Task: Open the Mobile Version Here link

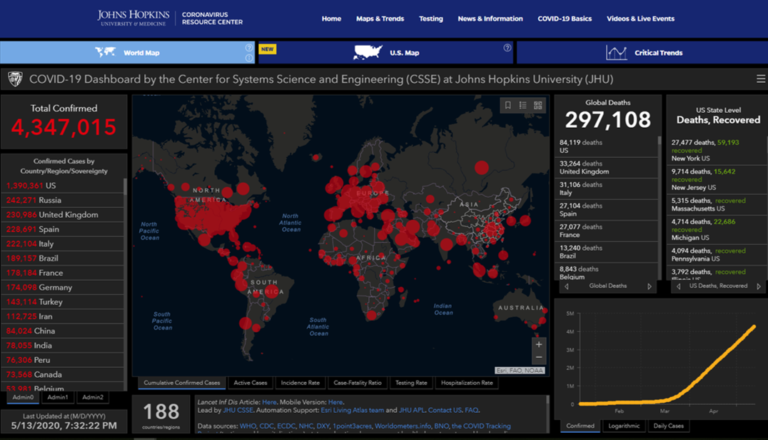Action: [x=336, y=402]
